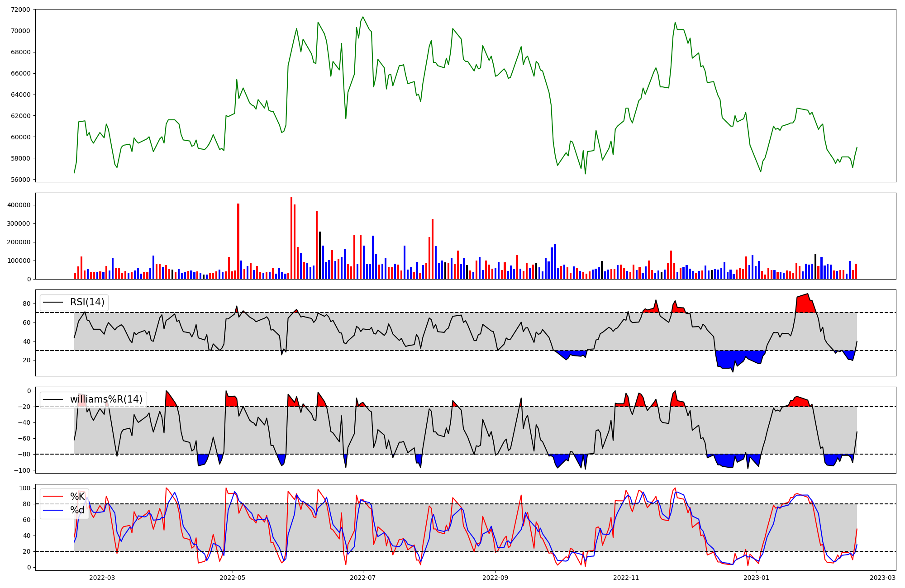Click the 2022-07 x-axis date label
Screen dimensions: 905x588
[x=363, y=578]
